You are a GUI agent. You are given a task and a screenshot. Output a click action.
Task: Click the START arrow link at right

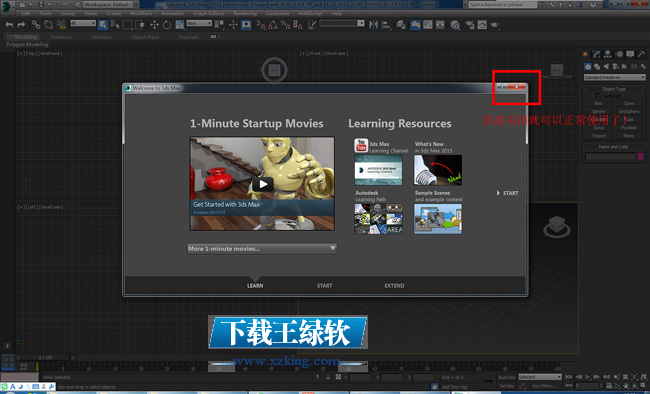(508, 193)
